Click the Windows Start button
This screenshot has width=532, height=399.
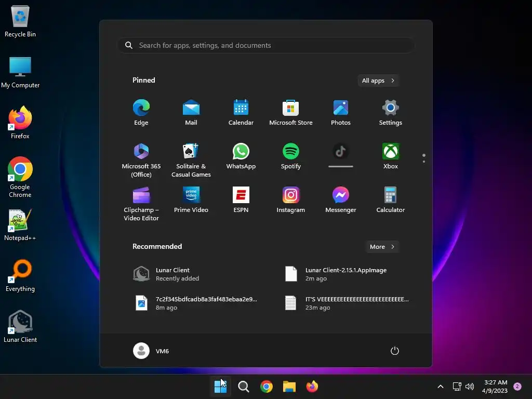(x=220, y=387)
